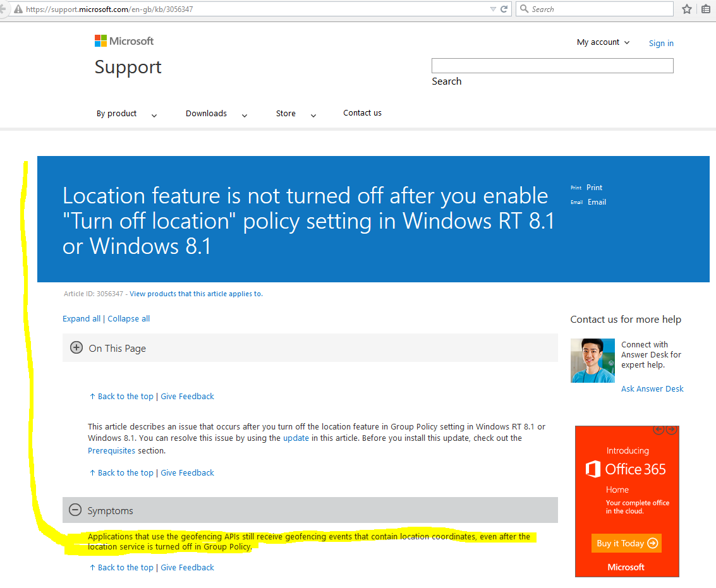Open the Prerequisites link
Image resolution: width=716 pixels, height=588 pixels.
[x=111, y=450]
